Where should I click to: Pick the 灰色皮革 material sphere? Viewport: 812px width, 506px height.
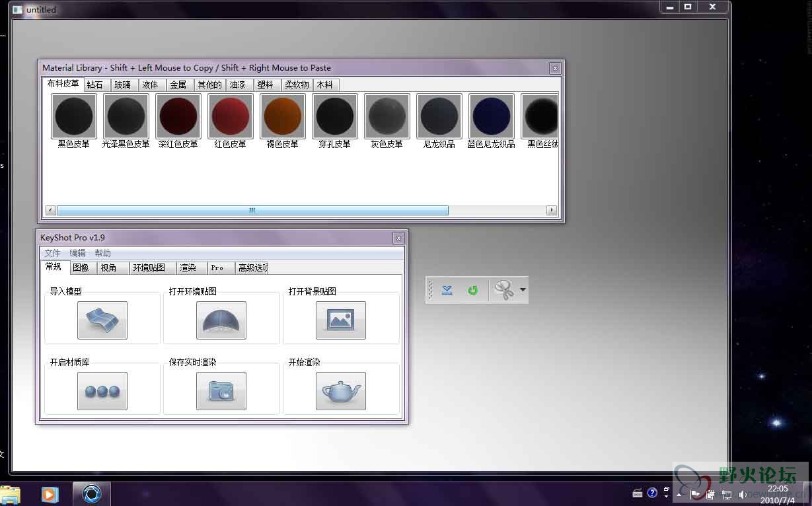pos(387,116)
